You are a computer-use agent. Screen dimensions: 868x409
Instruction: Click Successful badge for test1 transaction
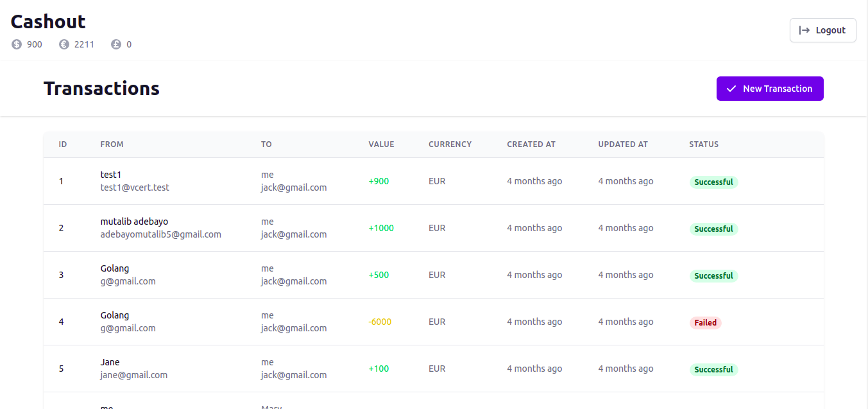click(713, 182)
